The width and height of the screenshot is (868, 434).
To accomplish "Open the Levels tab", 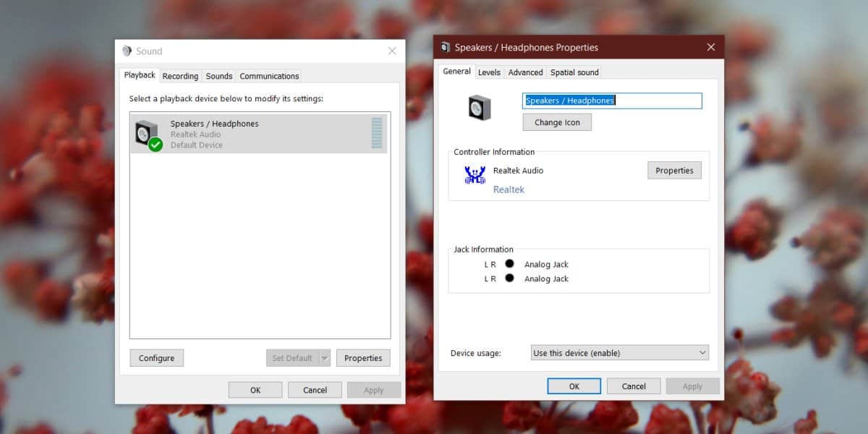I will (x=489, y=72).
